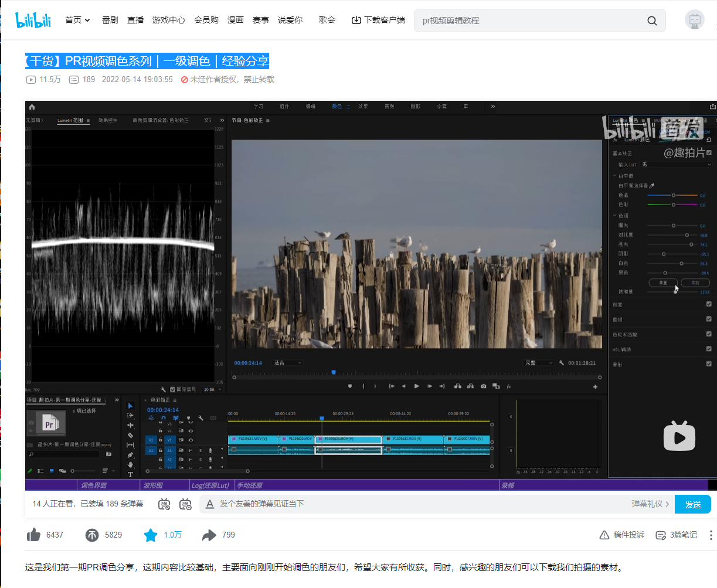Select the Hand tool in Premiere toolbar

(130, 464)
